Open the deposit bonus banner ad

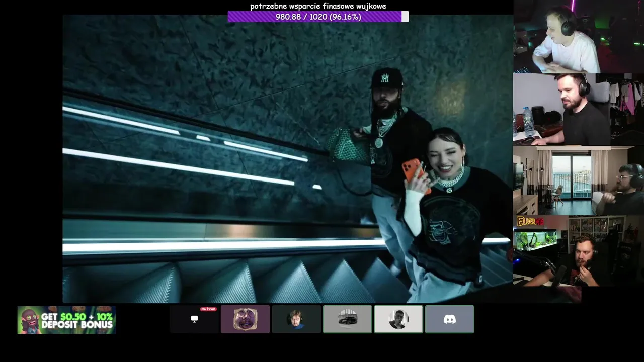click(x=66, y=320)
